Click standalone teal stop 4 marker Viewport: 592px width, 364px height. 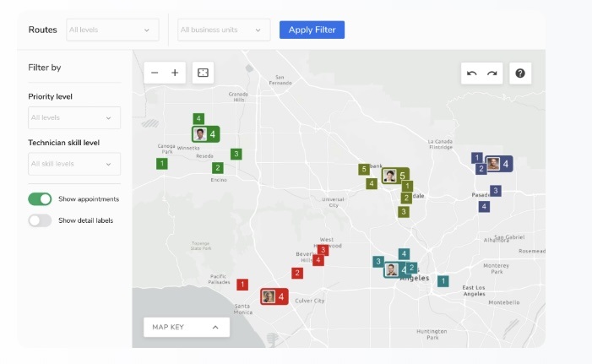pyautogui.click(x=404, y=253)
